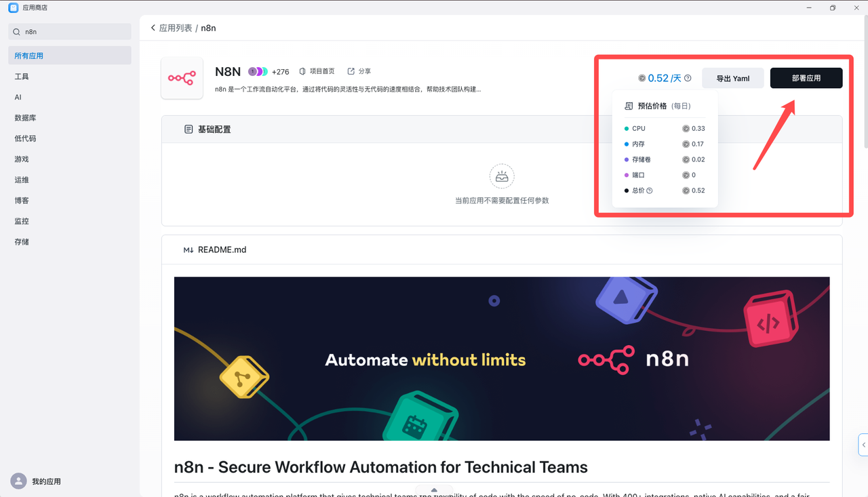Click the vertical scrollbar on the right
The width and height of the screenshot is (868, 497).
pyautogui.click(x=865, y=81)
